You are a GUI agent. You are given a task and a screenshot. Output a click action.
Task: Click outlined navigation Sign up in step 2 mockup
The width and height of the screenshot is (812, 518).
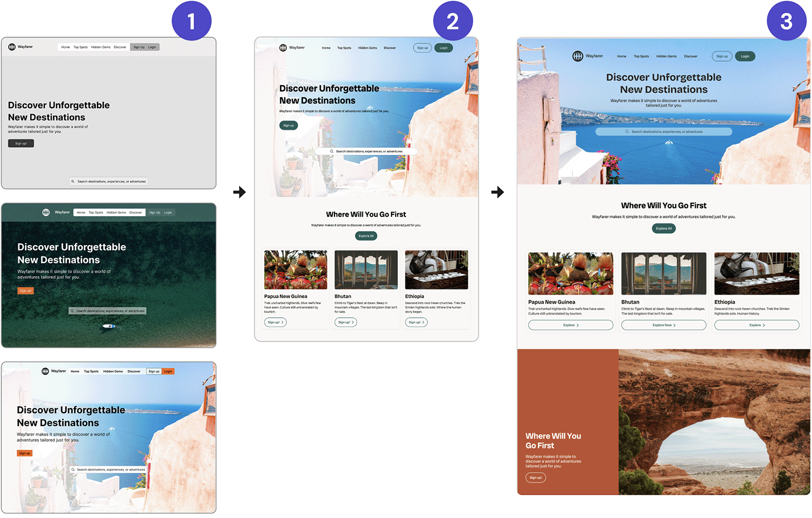point(422,48)
